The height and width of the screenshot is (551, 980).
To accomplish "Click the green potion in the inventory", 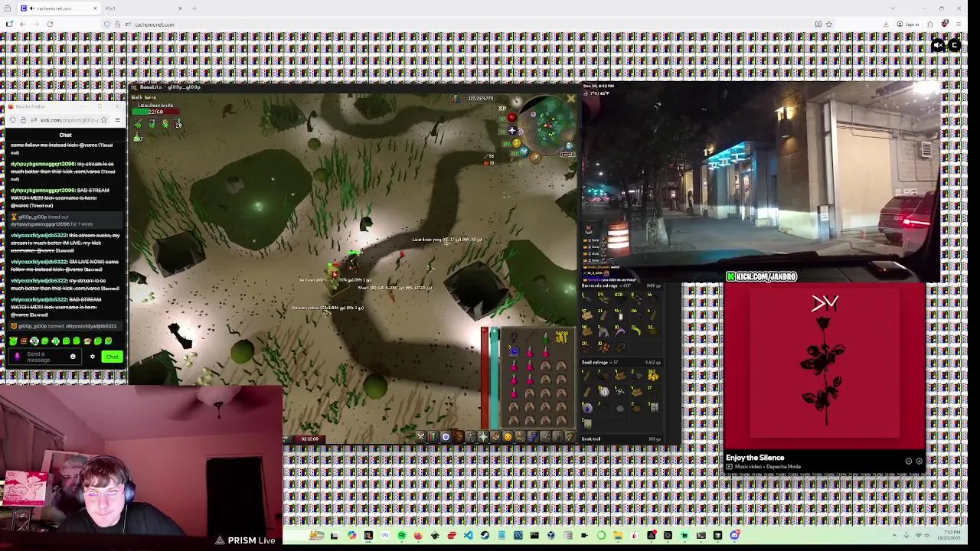I will 546,338.
